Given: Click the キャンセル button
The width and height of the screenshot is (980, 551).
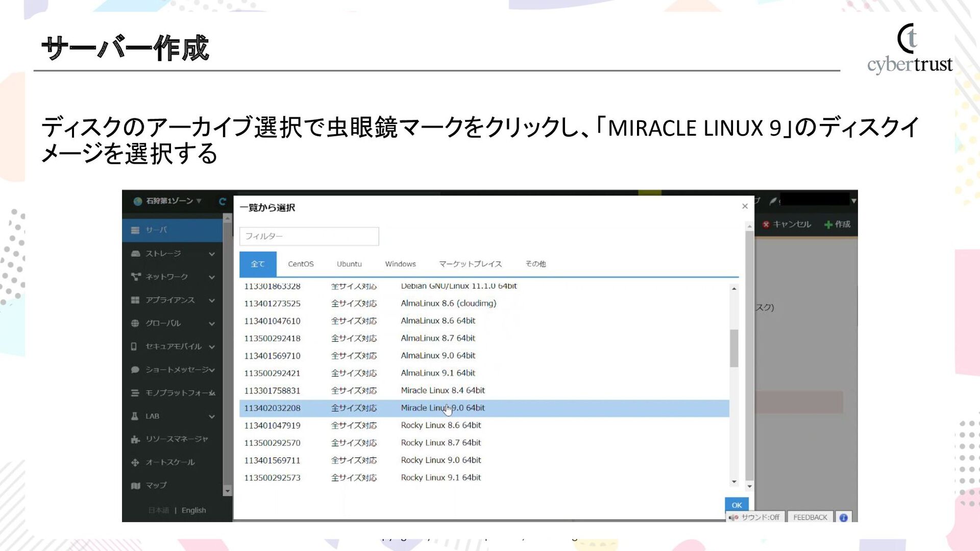Looking at the screenshot, I should 787,224.
